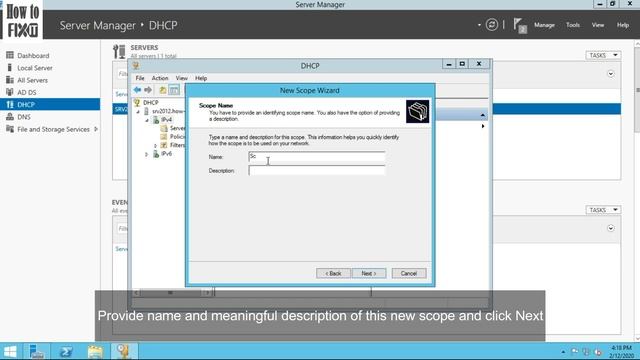Open the Manage menu

[x=544, y=25]
